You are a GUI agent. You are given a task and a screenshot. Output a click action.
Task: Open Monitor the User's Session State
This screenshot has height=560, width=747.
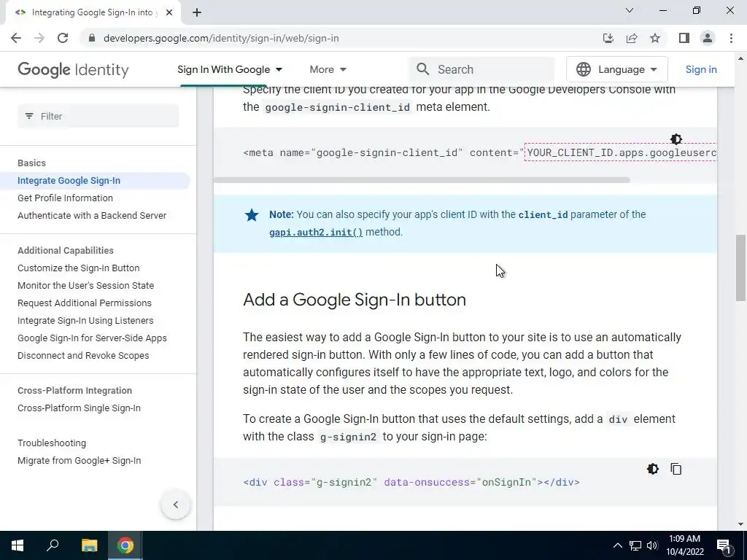click(x=86, y=286)
